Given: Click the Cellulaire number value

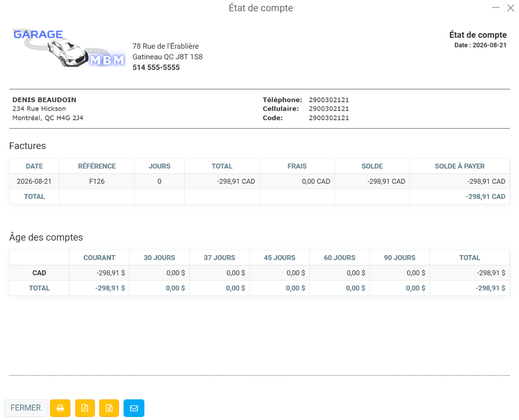Looking at the screenshot, I should 329,109.
